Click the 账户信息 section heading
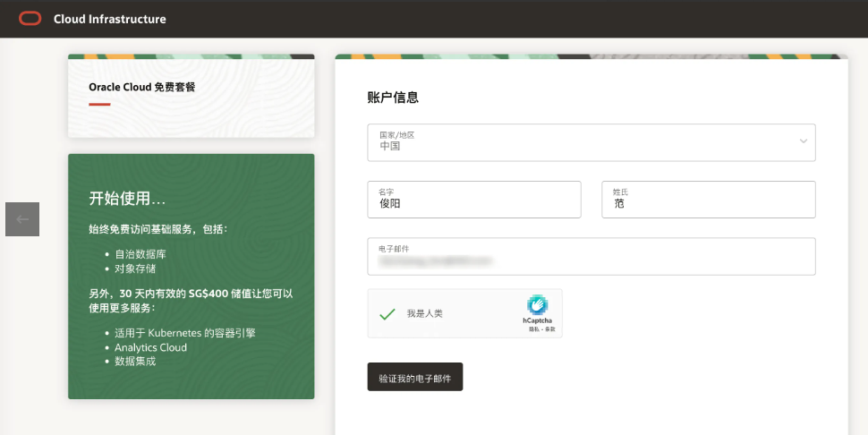This screenshot has width=868, height=435. (393, 98)
